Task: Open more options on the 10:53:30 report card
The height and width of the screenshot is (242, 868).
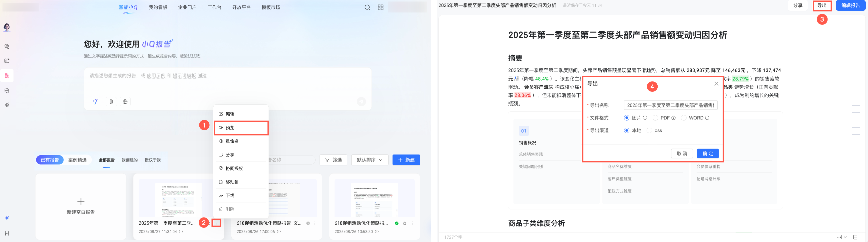Action: coord(413,223)
